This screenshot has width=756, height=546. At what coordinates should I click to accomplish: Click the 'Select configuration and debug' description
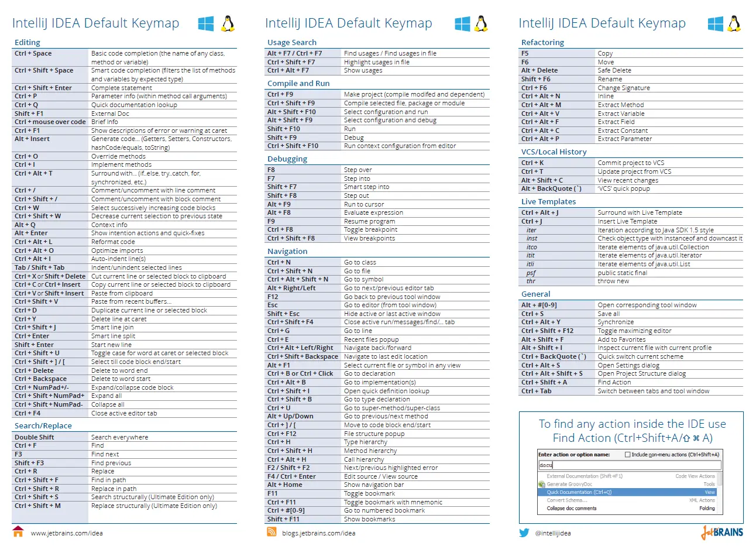click(x=390, y=121)
